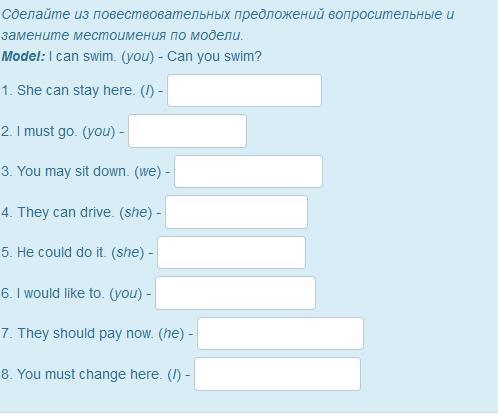Click the sentence "I would like to."
498x416 pixels.
click(x=60, y=293)
